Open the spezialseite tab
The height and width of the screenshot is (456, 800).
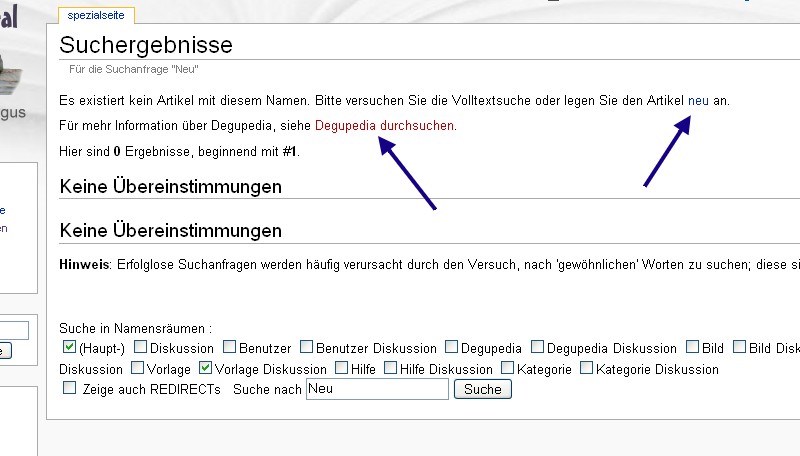pos(95,15)
